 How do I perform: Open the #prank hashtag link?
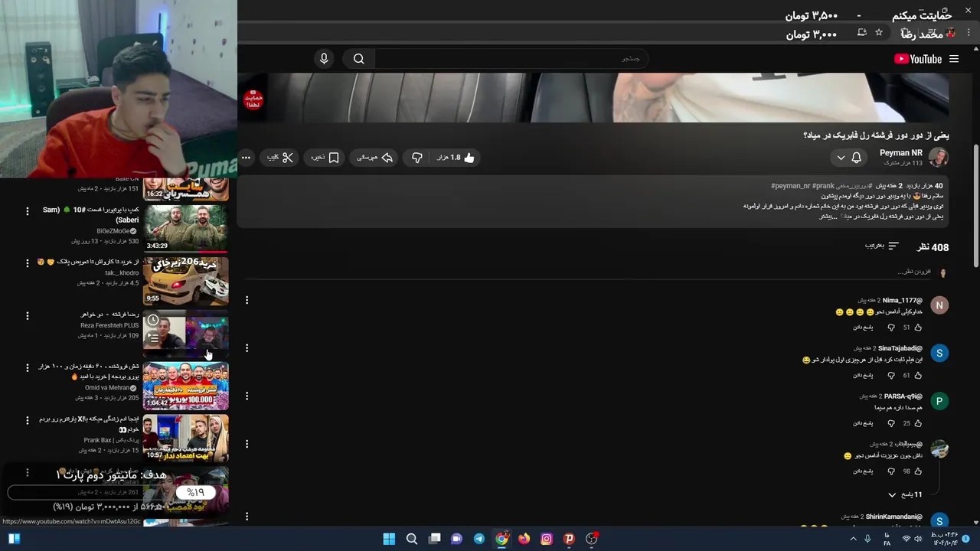point(823,186)
